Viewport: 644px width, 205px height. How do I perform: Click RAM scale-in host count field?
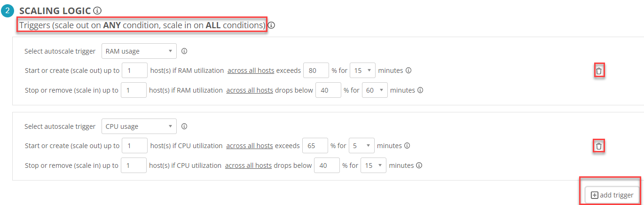tap(134, 90)
